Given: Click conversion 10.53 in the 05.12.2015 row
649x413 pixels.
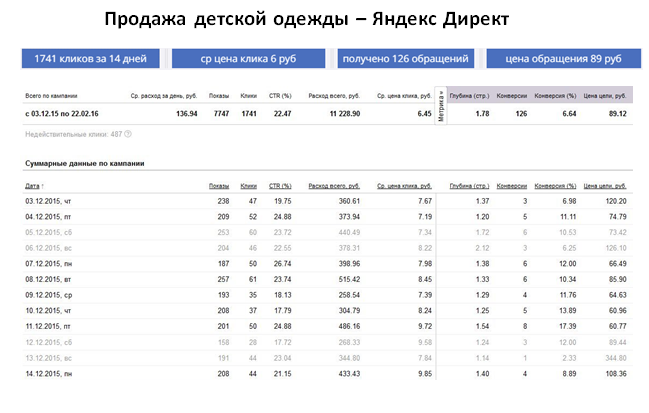Looking at the screenshot, I should tap(567, 233).
